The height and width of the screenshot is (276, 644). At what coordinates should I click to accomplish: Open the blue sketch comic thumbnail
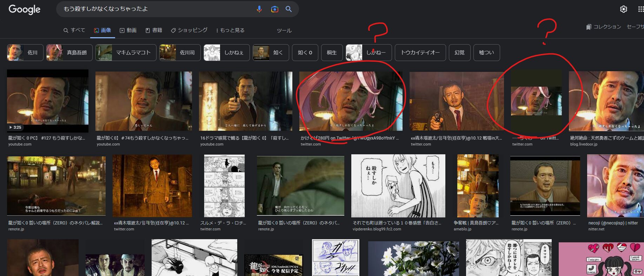tap(336, 257)
